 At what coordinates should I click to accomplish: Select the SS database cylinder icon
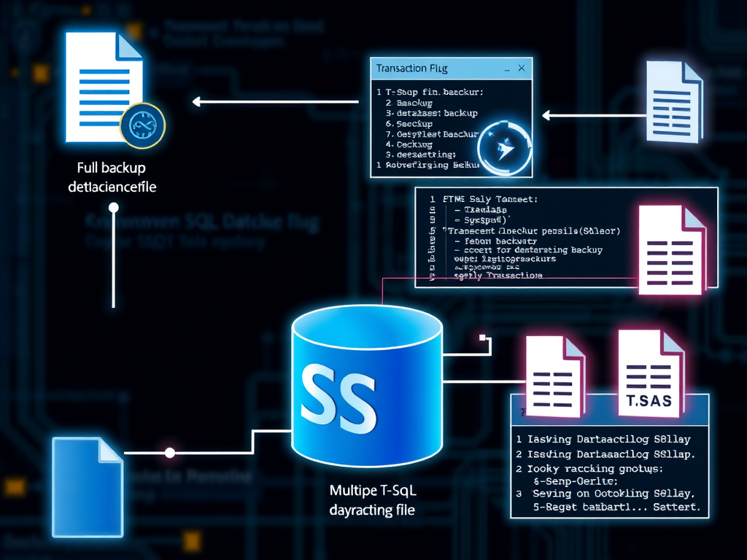(x=367, y=383)
